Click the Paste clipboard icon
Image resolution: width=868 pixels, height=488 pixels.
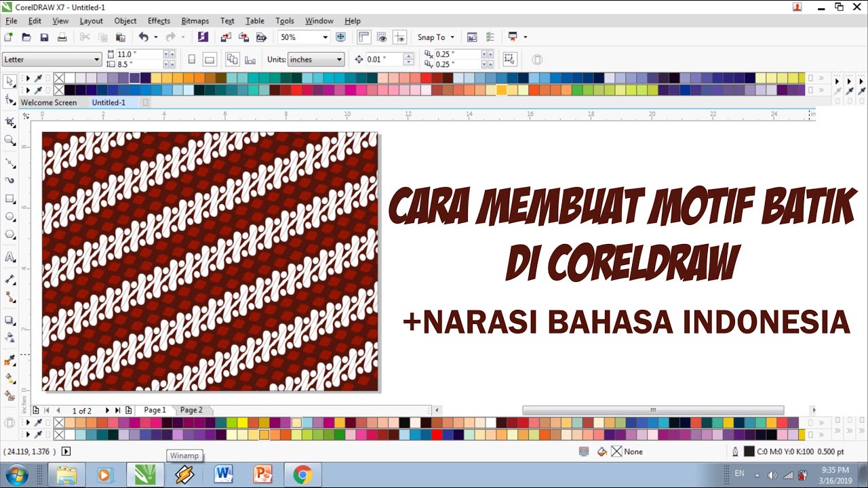pos(121,37)
